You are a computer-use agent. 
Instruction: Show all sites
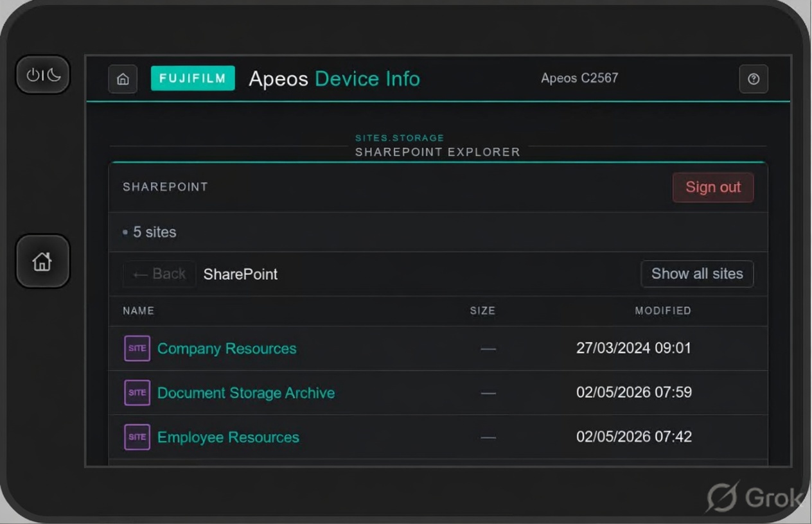(697, 274)
